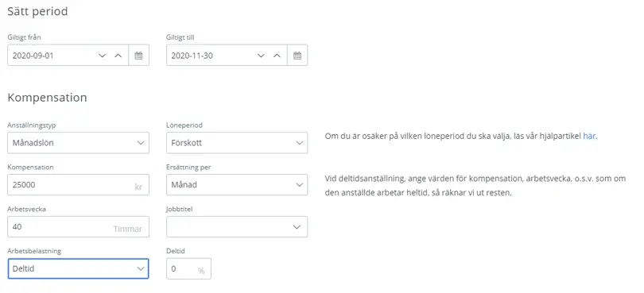The width and height of the screenshot is (644, 293).
Task: Focus the Arbetsvecka hours field showing 40
Action: pyautogui.click(x=78, y=226)
